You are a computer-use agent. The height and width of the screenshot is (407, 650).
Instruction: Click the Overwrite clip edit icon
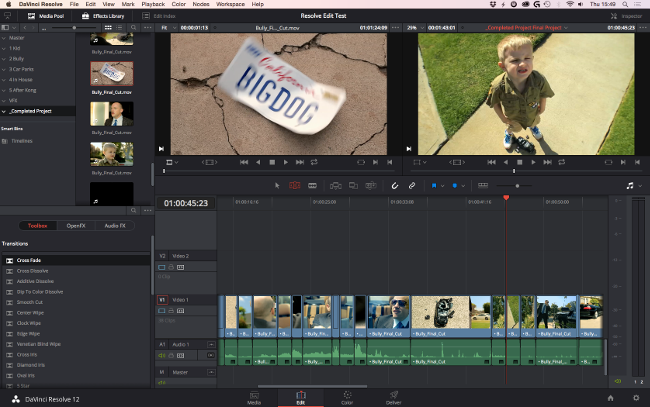(353, 186)
